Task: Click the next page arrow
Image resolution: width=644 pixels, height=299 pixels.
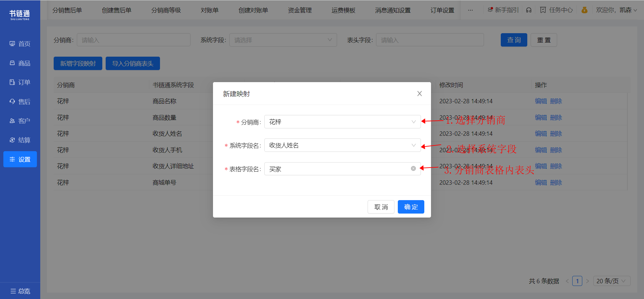Action: [x=588, y=281]
